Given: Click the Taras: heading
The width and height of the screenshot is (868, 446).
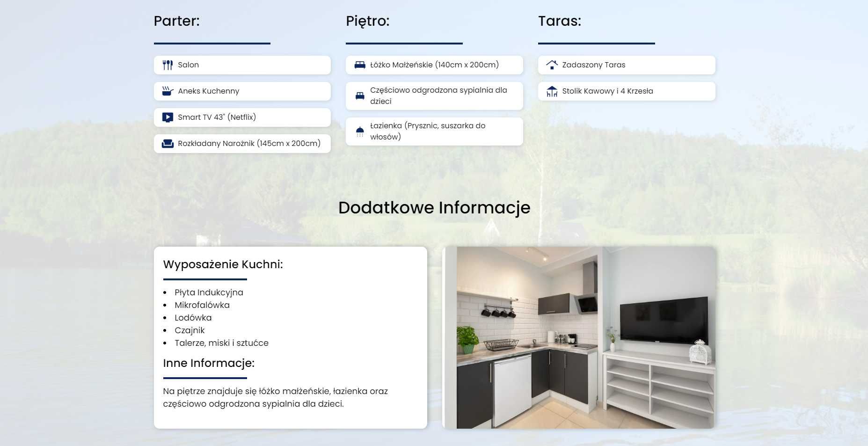Looking at the screenshot, I should pos(560,21).
